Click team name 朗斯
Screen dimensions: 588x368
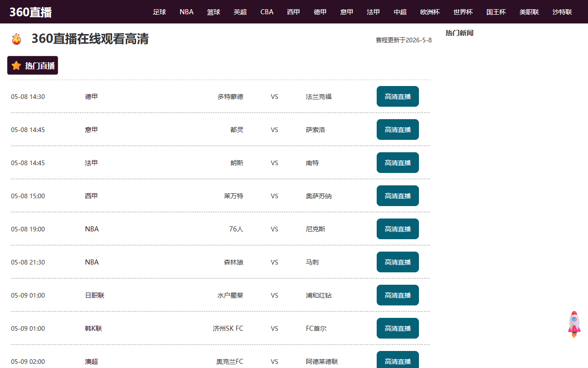point(237,163)
